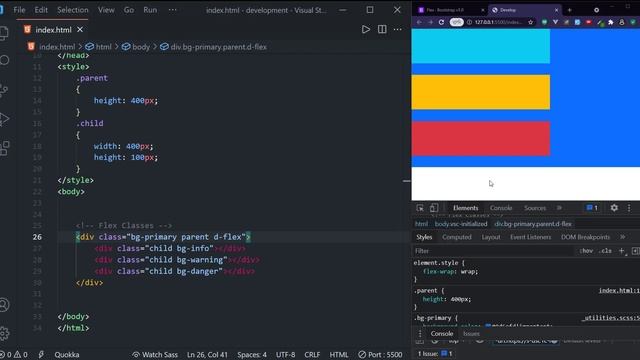Toggle .cls element classes panel
640x360 pixels.
(x=605, y=251)
